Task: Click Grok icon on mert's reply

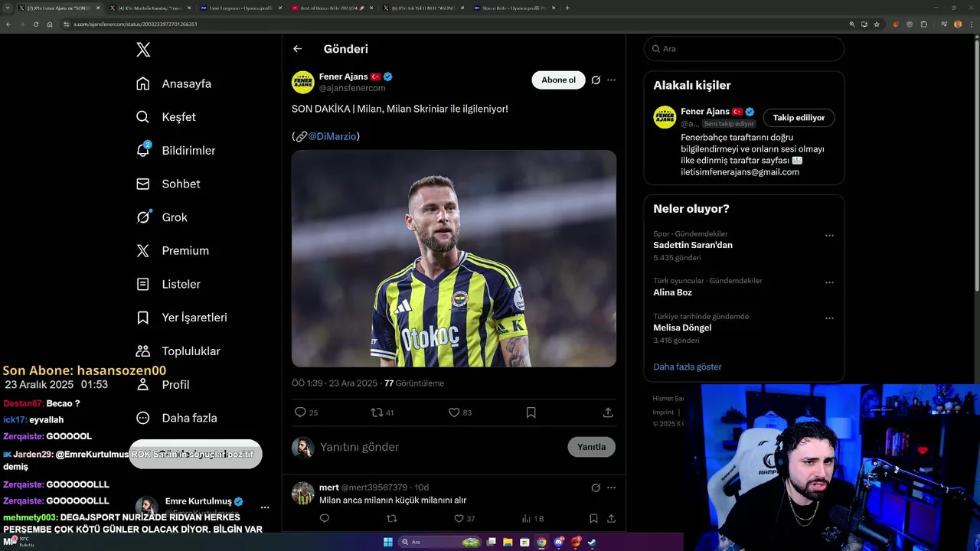Action: tap(596, 487)
